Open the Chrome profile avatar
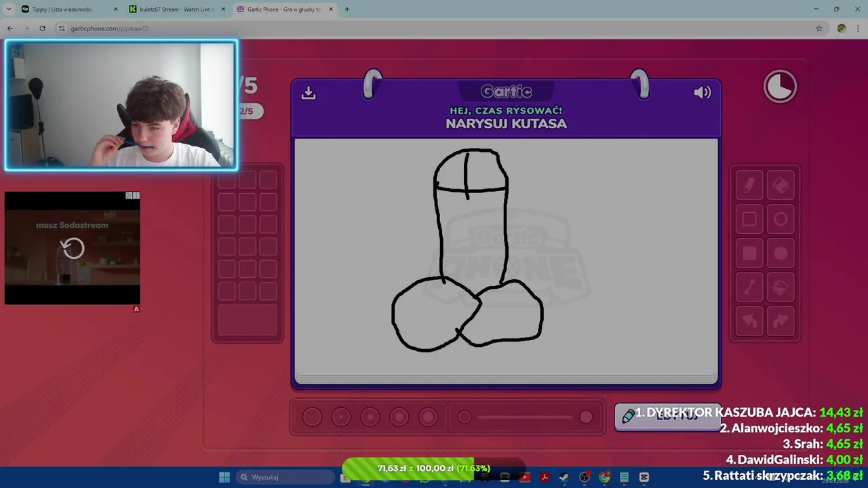 tap(842, 28)
